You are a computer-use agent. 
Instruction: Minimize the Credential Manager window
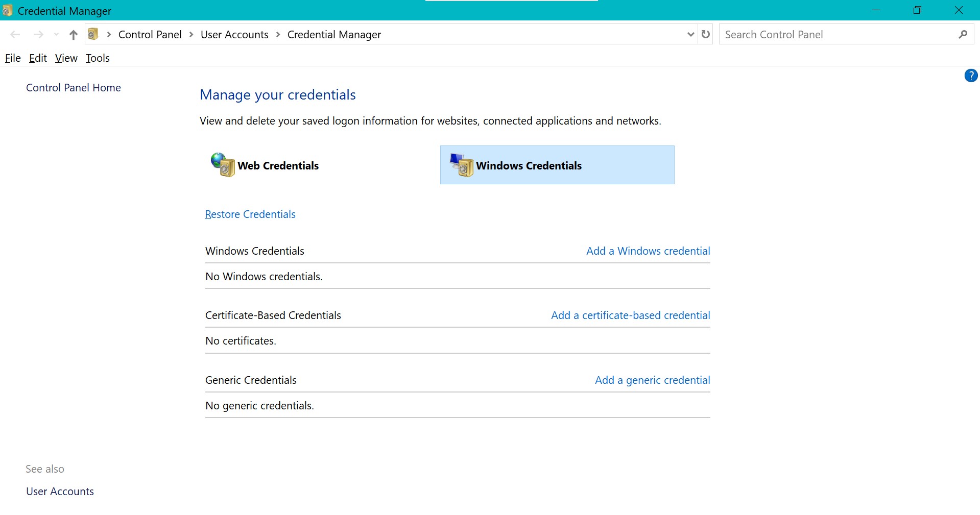(876, 10)
